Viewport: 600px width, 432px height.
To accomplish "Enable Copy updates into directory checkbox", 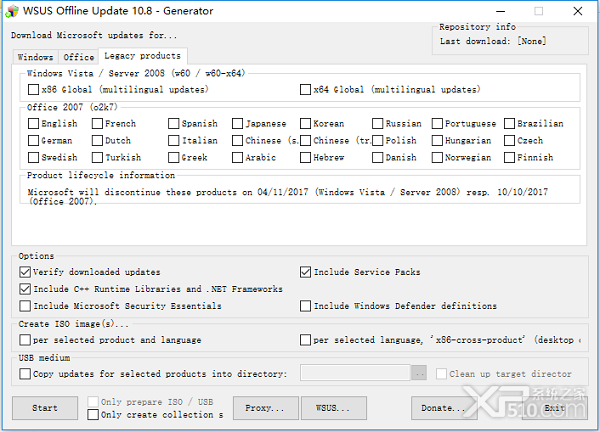I will (x=25, y=373).
